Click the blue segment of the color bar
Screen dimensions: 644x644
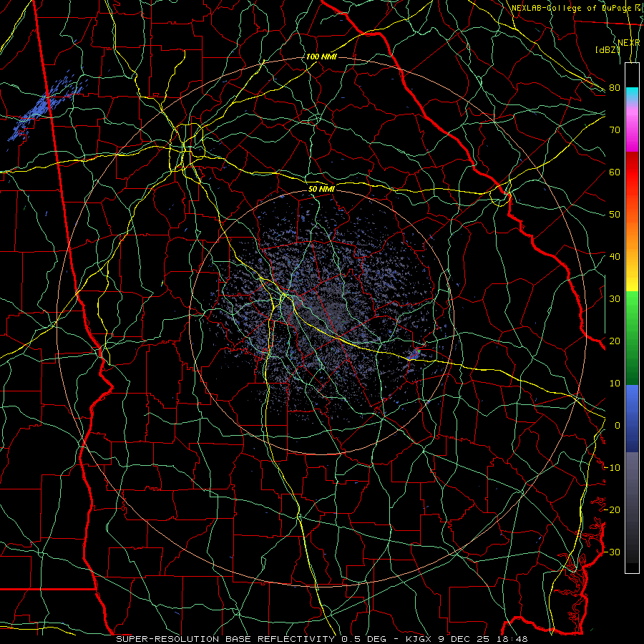(x=632, y=418)
